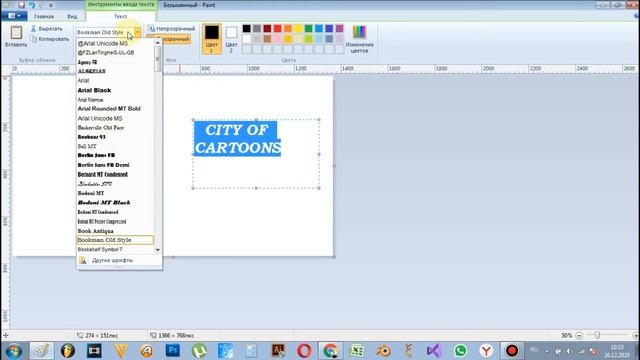Viewport: 640px width, 360px height.
Task: Choose Arial Rounded MT Bold font
Action: 115,109
